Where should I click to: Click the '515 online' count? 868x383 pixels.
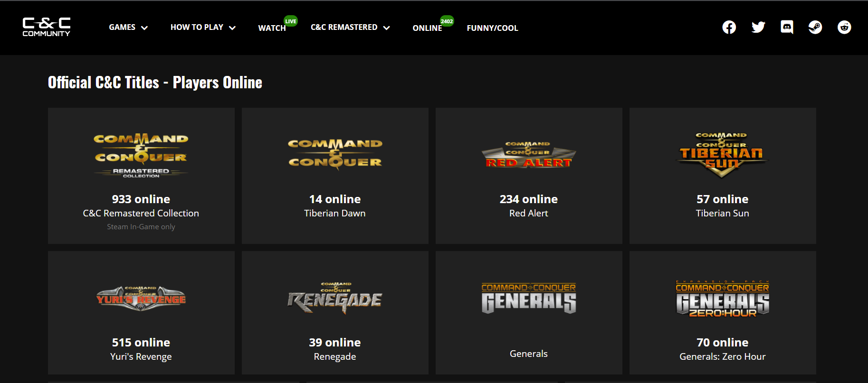coord(141,342)
